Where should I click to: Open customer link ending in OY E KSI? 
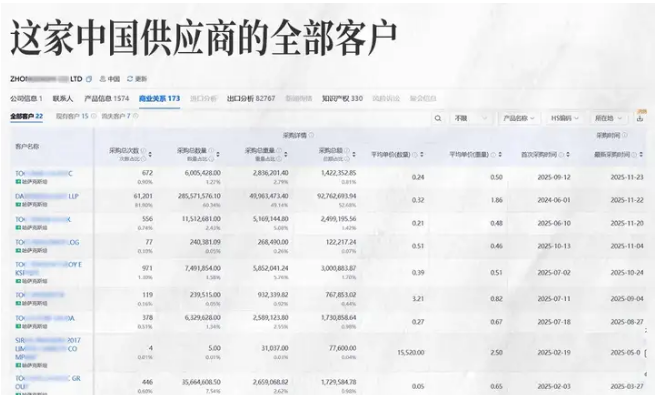48,269
